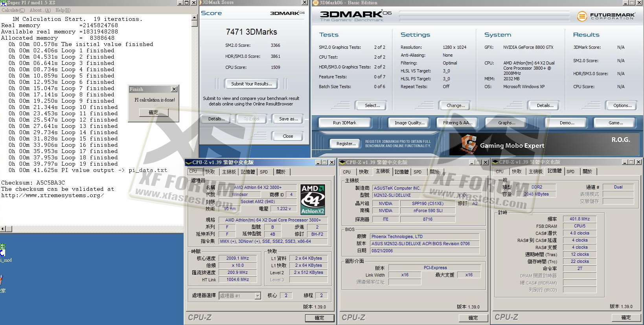Click OK button in third CPU-Z window
644x325 pixels.
[x=626, y=318]
